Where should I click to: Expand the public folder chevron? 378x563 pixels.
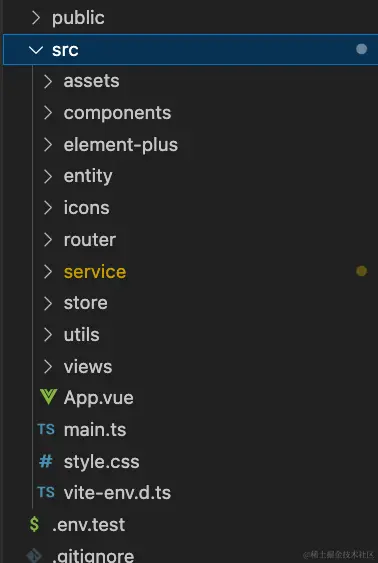(x=36, y=18)
